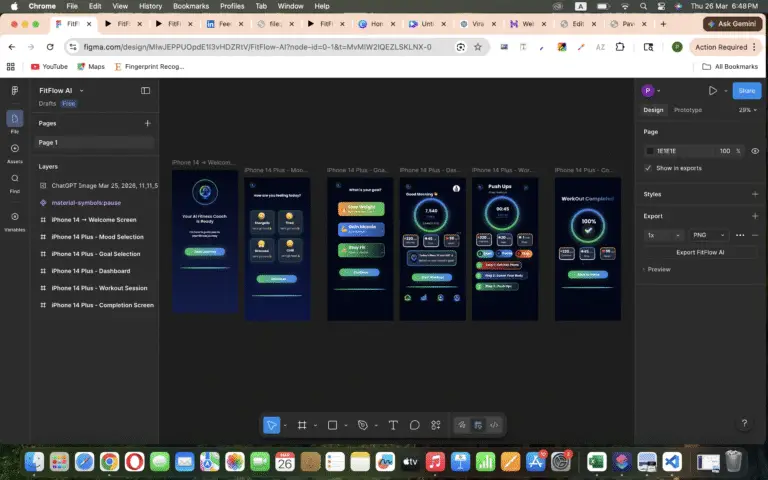Switch to the Prototype tab
Viewport: 768px width, 480px height.
(x=687, y=110)
